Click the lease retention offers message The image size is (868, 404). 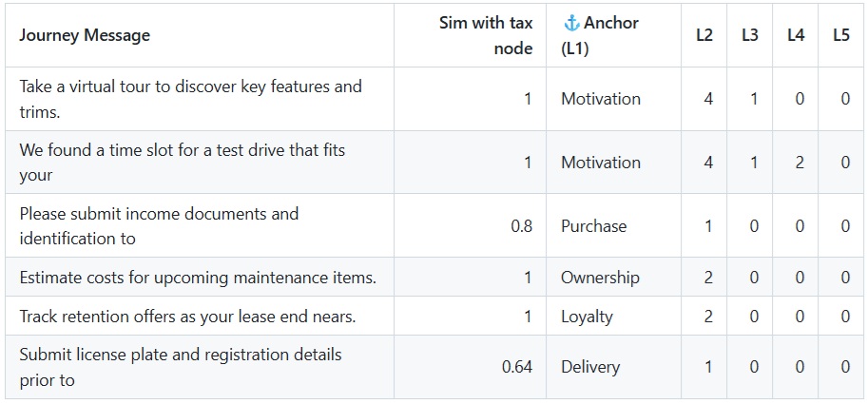pos(187,317)
